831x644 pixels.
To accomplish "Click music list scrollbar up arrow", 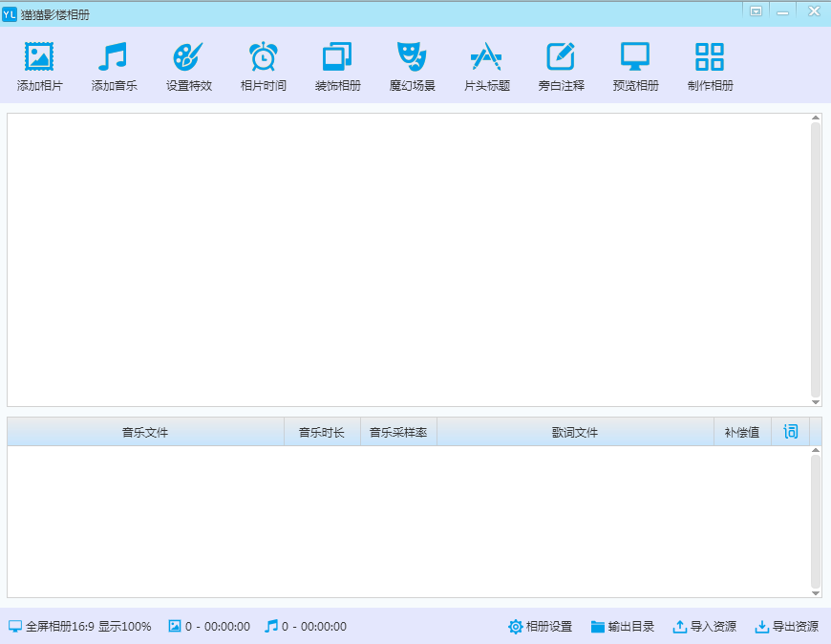I will tap(816, 451).
